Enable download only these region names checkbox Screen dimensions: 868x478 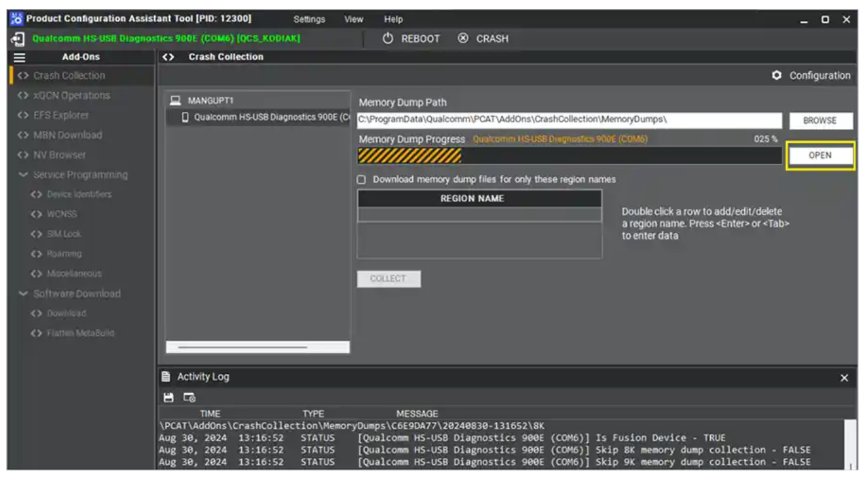click(x=362, y=179)
